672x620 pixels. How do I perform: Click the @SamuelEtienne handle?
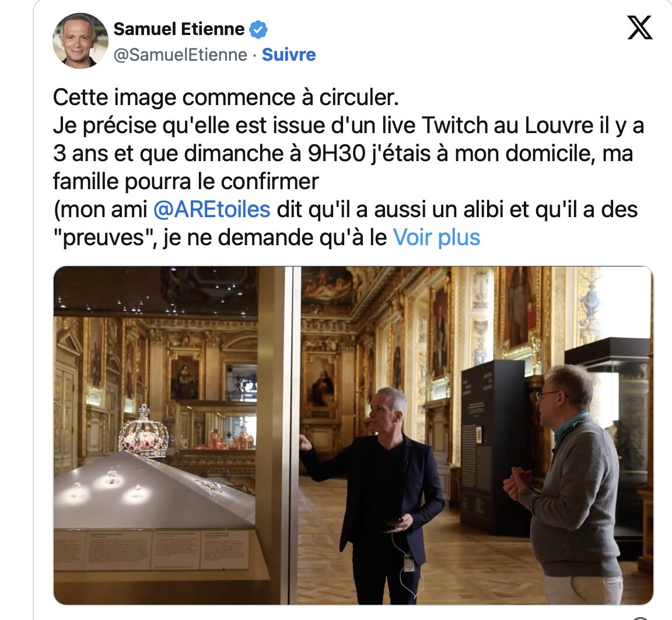180,55
